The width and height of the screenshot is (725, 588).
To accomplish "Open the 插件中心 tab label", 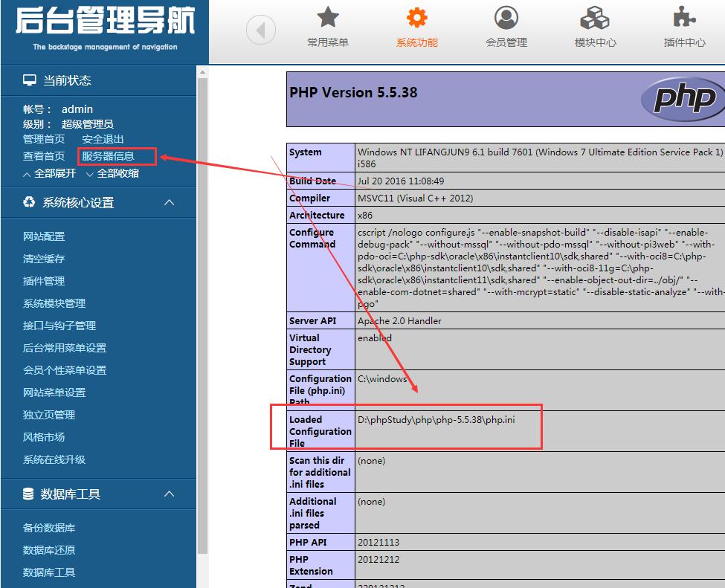I will [x=684, y=42].
